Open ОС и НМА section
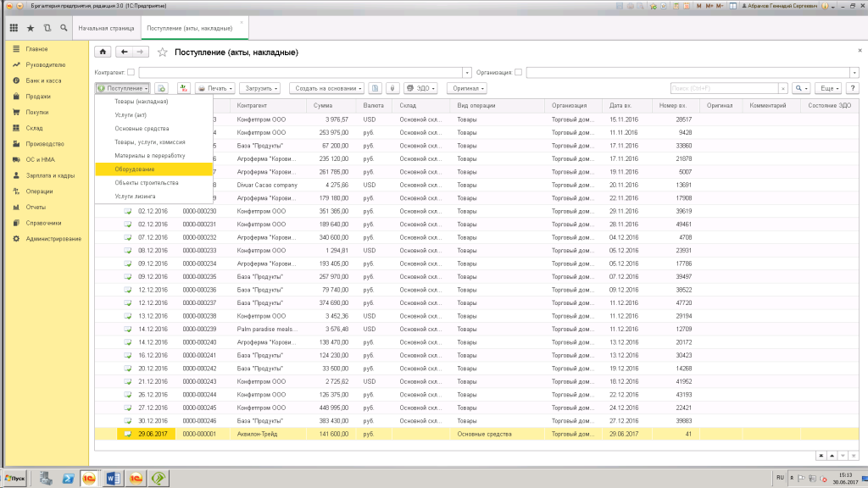 40,159
